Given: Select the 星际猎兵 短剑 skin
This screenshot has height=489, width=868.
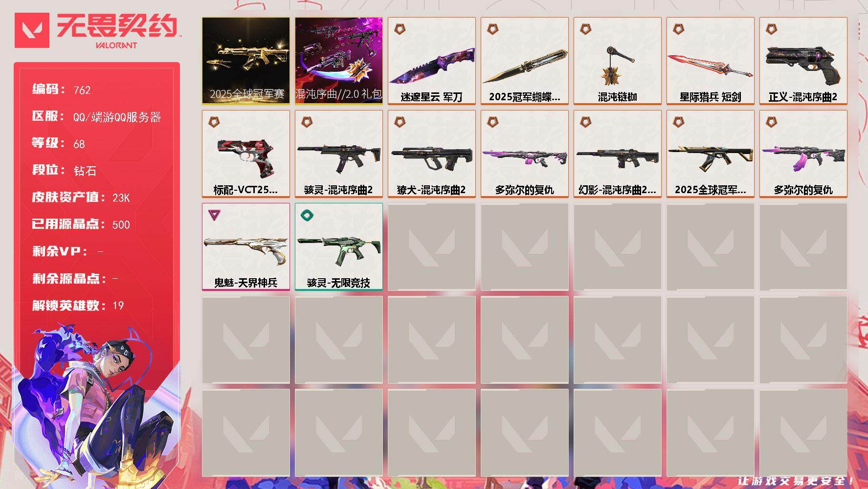Looking at the screenshot, I should tap(711, 61).
